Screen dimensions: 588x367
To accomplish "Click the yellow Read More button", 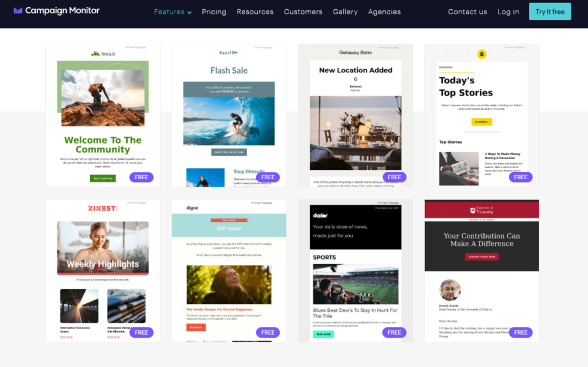I will tap(481, 122).
